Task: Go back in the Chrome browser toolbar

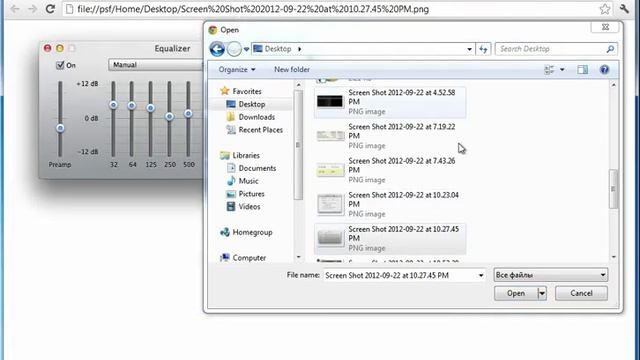Action: [15, 9]
